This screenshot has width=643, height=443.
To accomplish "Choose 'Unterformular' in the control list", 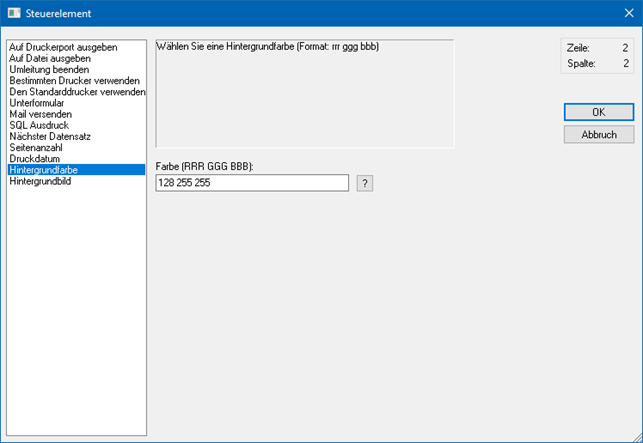I will pos(39,103).
